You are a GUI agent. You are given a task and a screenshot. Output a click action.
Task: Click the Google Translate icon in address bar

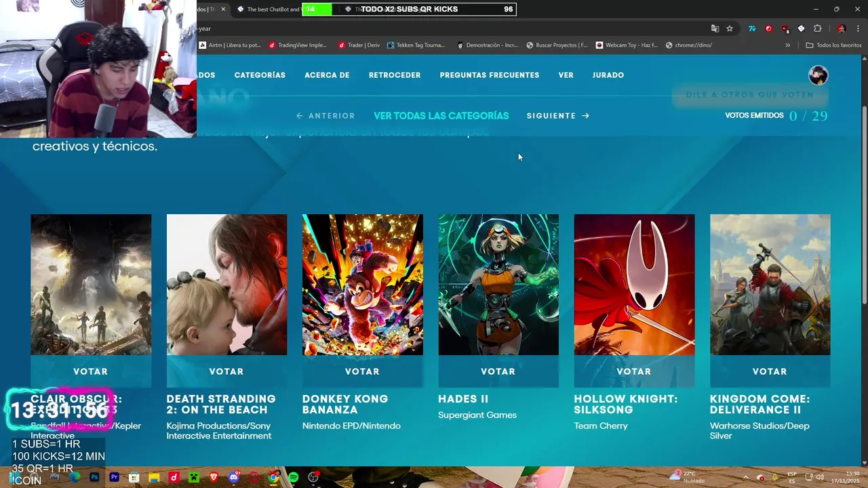coord(715,28)
